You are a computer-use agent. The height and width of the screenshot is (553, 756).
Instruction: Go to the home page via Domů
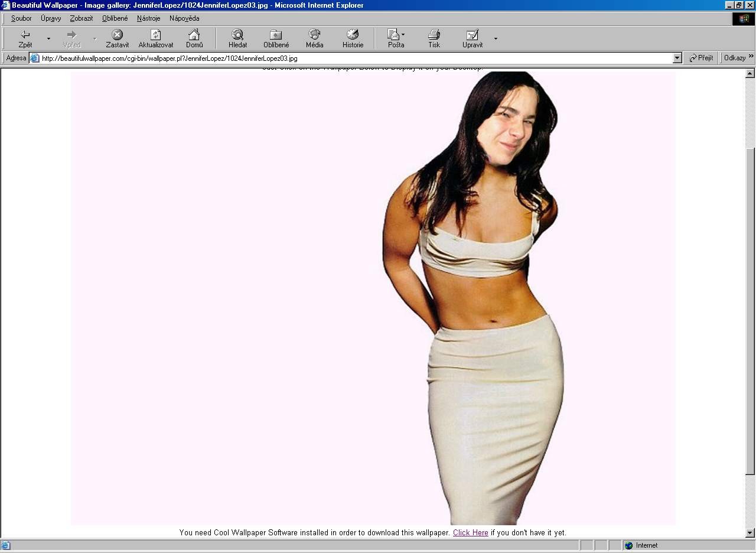coord(194,38)
